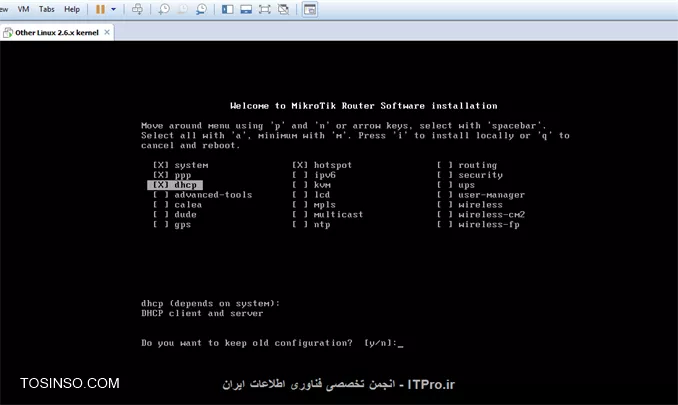Toggle the console view button
Image resolution: width=678 pixels, height=405 pixels.
pos(310,9)
